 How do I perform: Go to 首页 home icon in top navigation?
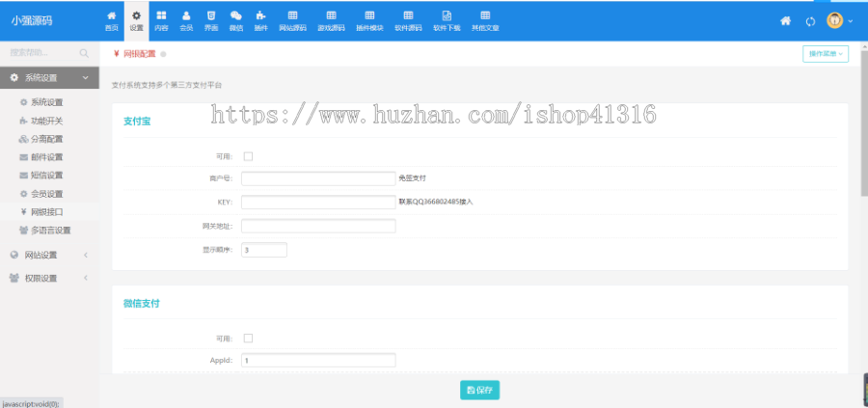coord(111,15)
